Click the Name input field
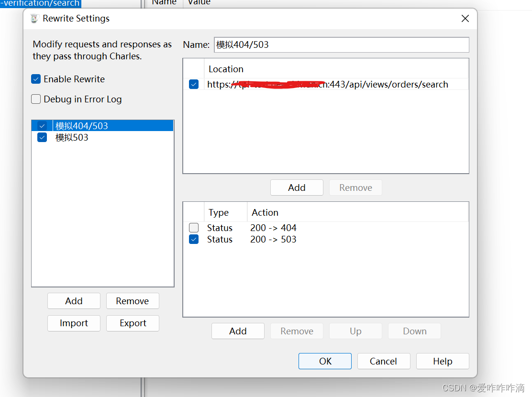This screenshot has height=397, width=532. point(341,45)
